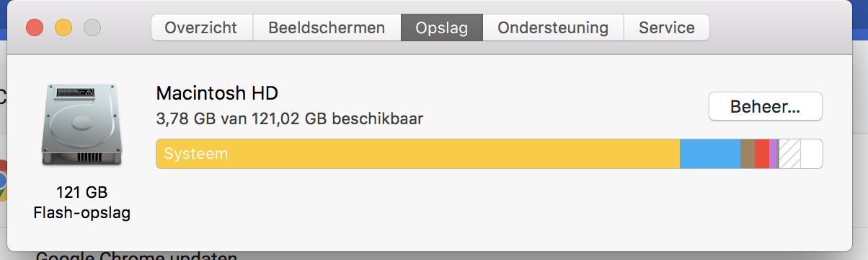Go to the Service tab
The image size is (868, 260).
click(x=666, y=28)
